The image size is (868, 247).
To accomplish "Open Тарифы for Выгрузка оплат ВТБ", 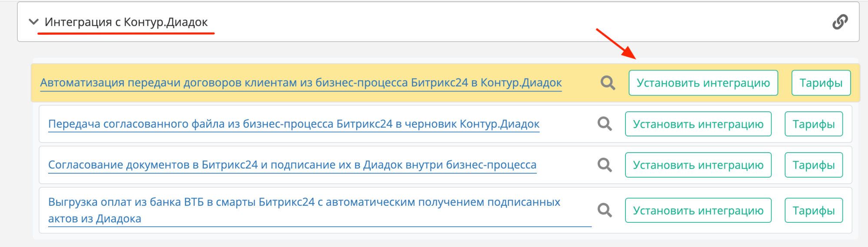I will (813, 210).
